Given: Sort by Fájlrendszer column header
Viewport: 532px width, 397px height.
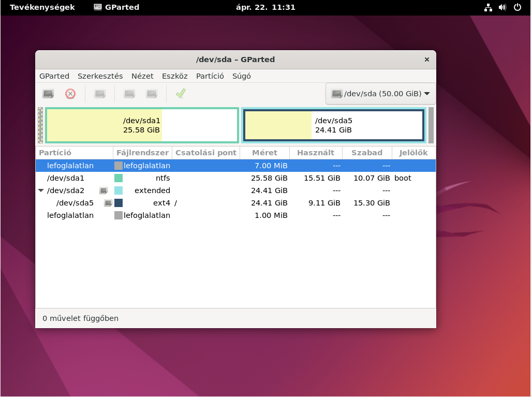Looking at the screenshot, I should tap(142, 153).
